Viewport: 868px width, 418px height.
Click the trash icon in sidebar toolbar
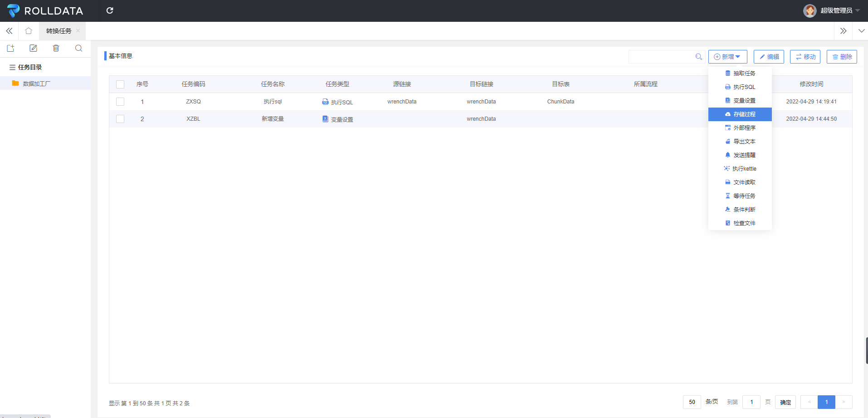click(x=56, y=48)
